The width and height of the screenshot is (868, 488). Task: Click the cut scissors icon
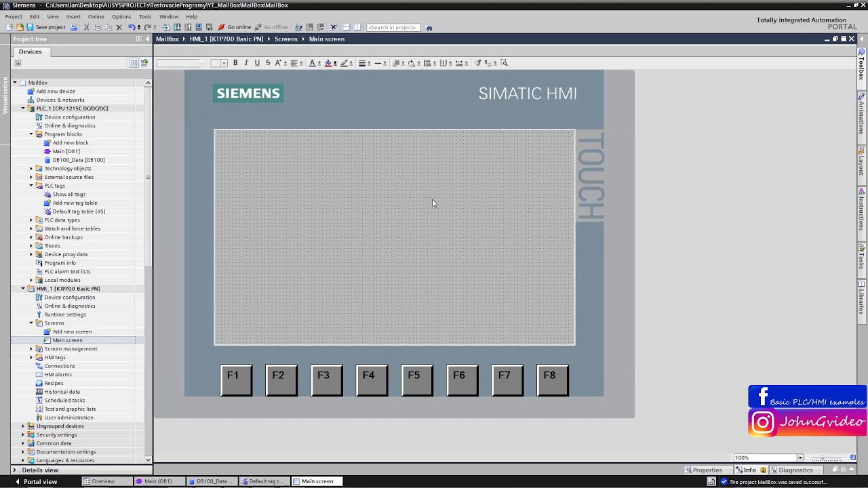point(86,27)
